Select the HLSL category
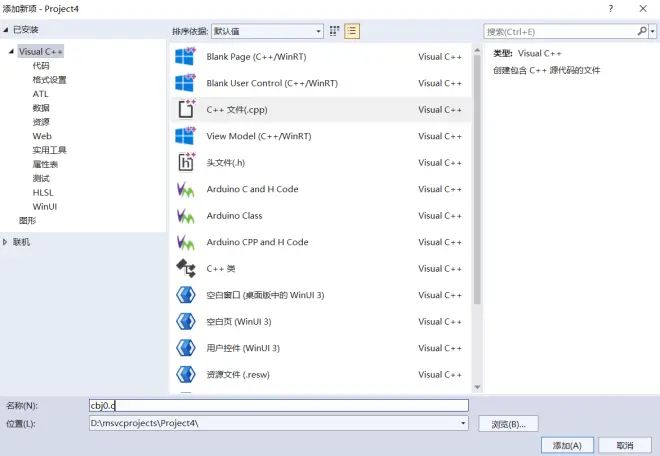Viewport: 660px width, 456px height. click(43, 192)
